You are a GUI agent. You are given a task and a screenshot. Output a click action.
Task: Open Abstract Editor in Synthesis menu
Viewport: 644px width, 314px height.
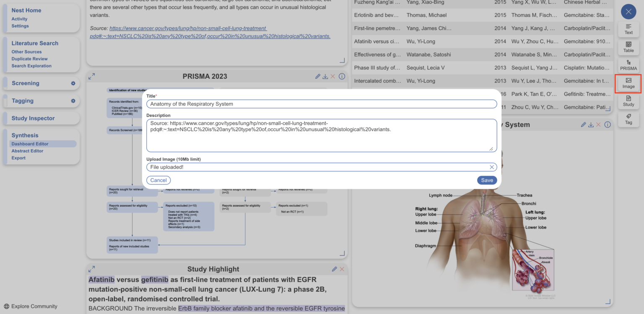tap(27, 151)
